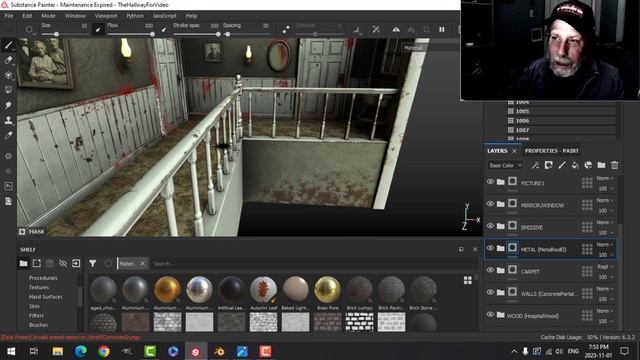Switch to Properties - Paint tab
640x360 pixels.
[x=551, y=151]
